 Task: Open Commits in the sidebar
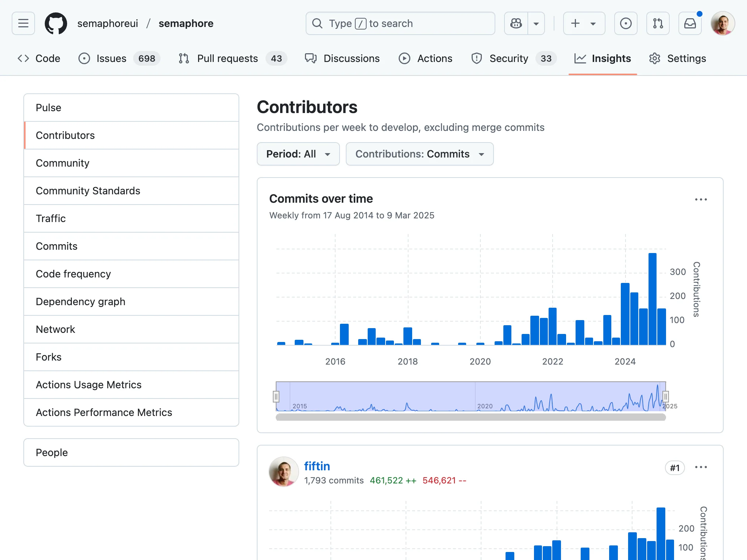coord(131,246)
